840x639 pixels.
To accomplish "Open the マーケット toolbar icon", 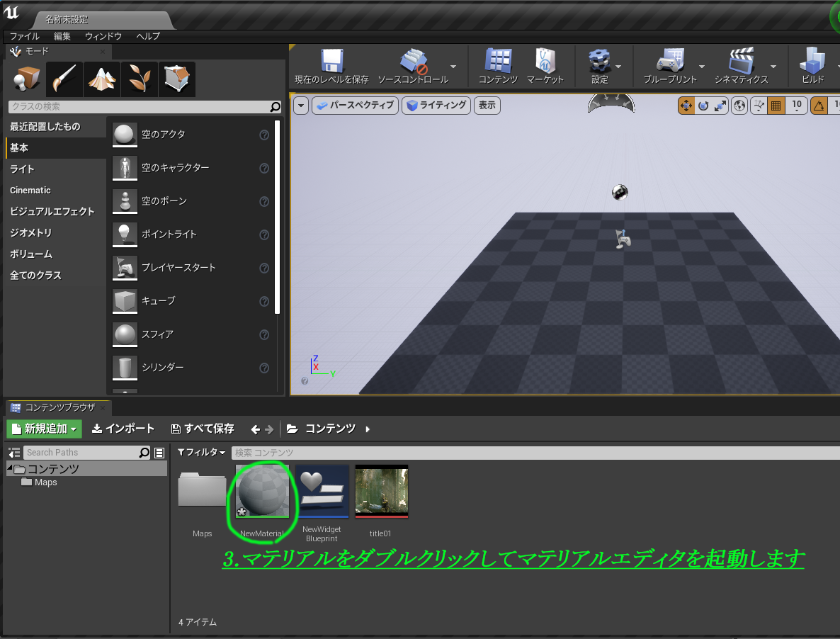I will point(545,60).
